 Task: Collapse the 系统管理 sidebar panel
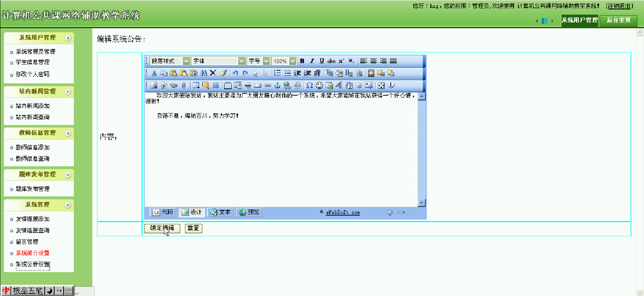68,205
